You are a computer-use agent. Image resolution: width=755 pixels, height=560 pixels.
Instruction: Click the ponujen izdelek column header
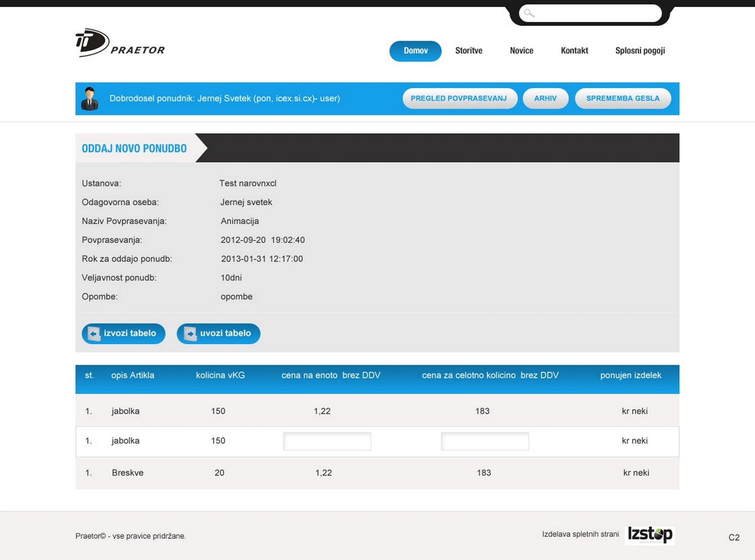tap(631, 375)
